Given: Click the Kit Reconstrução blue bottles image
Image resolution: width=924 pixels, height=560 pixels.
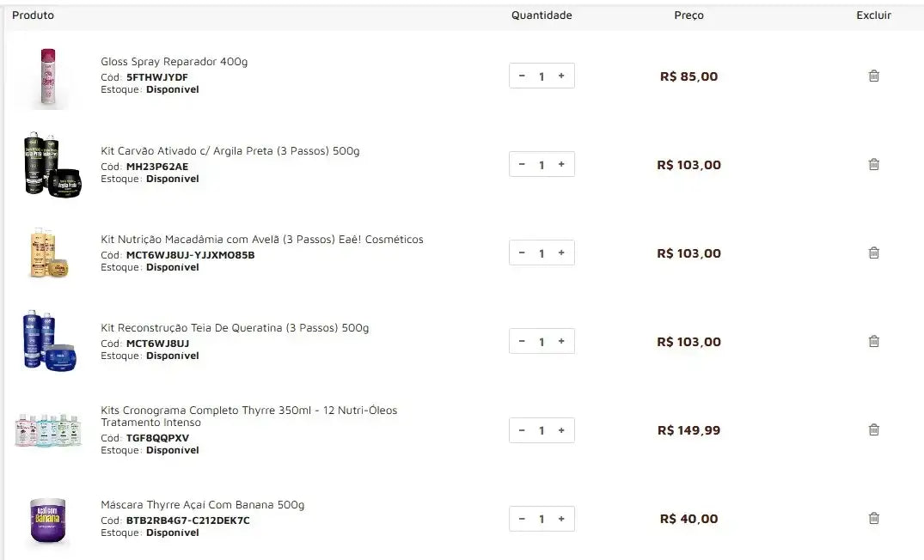Looking at the screenshot, I should tap(49, 341).
